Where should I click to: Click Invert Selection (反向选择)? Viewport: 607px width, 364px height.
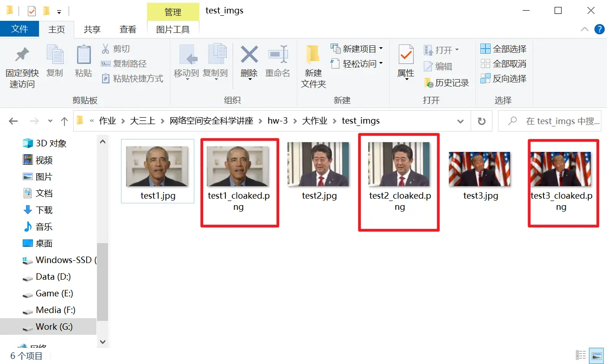[504, 78]
